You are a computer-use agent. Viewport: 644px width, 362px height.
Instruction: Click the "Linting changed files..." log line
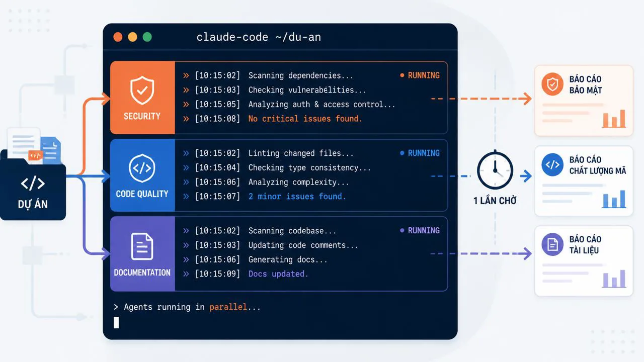pyautogui.click(x=301, y=153)
